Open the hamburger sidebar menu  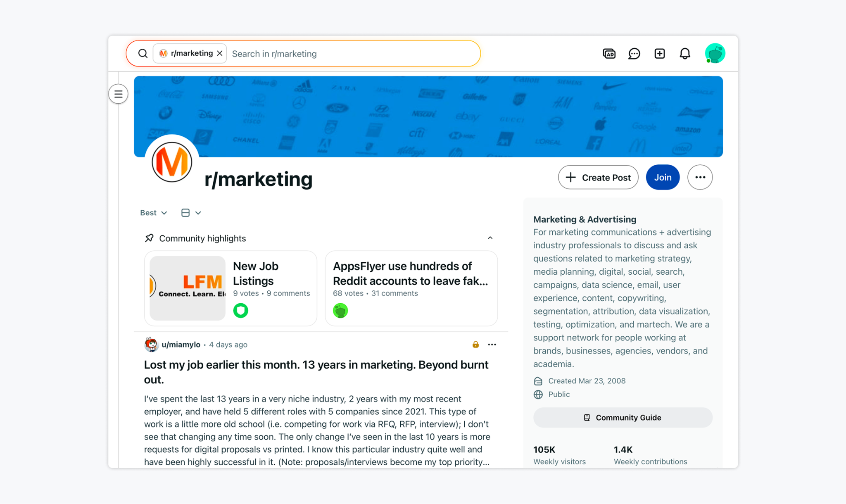(118, 94)
